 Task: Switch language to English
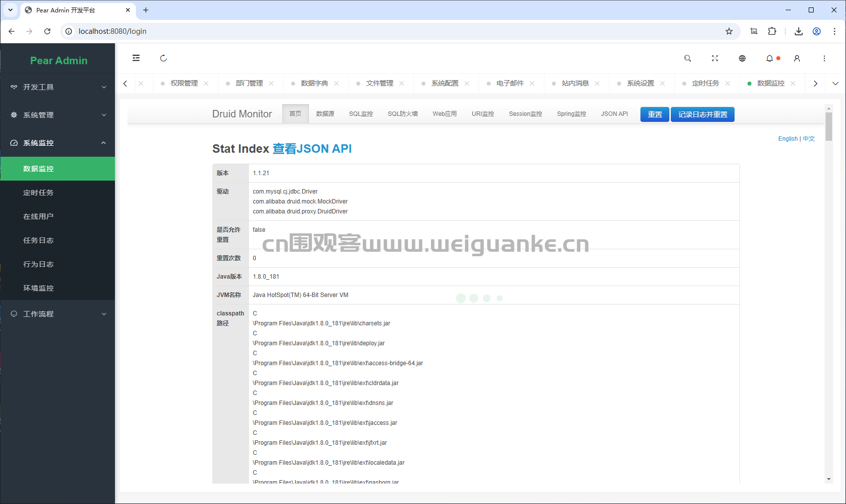(x=788, y=139)
